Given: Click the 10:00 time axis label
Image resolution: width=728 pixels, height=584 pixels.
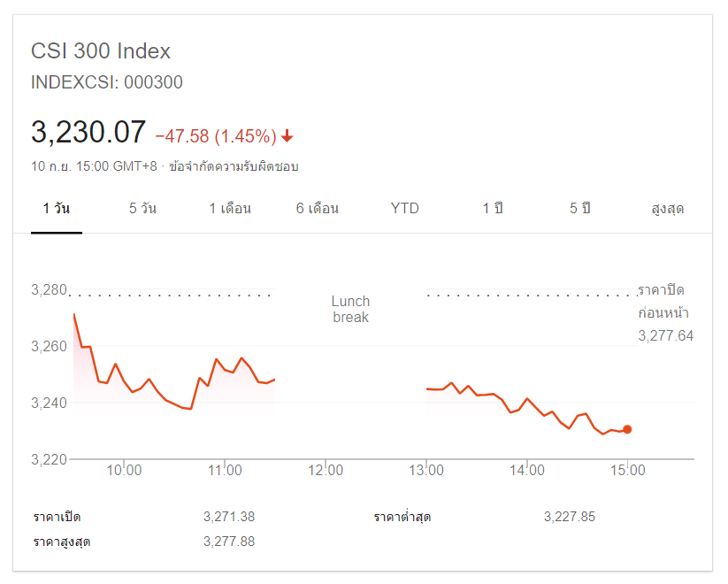Looking at the screenshot, I should point(124,471).
